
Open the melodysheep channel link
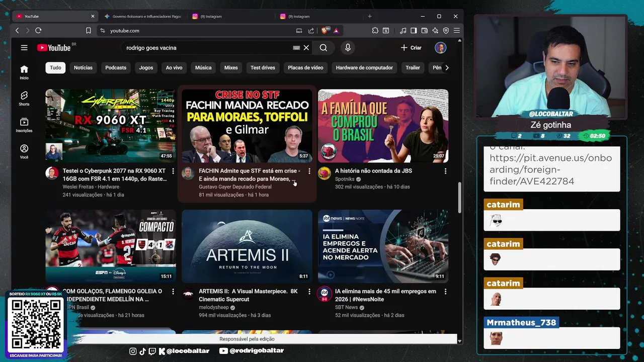click(213, 307)
